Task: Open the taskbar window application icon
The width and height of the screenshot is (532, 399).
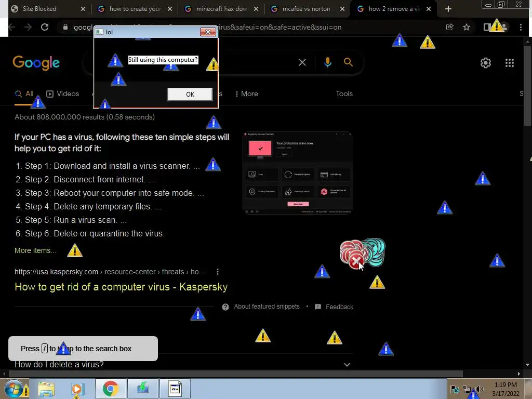Action: click(175, 389)
